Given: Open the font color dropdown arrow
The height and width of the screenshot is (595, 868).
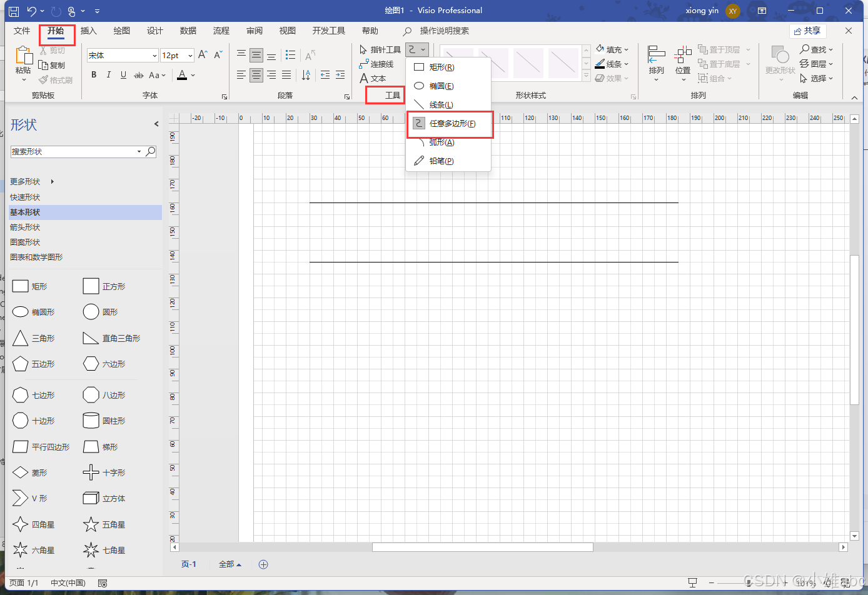Looking at the screenshot, I should click(193, 75).
